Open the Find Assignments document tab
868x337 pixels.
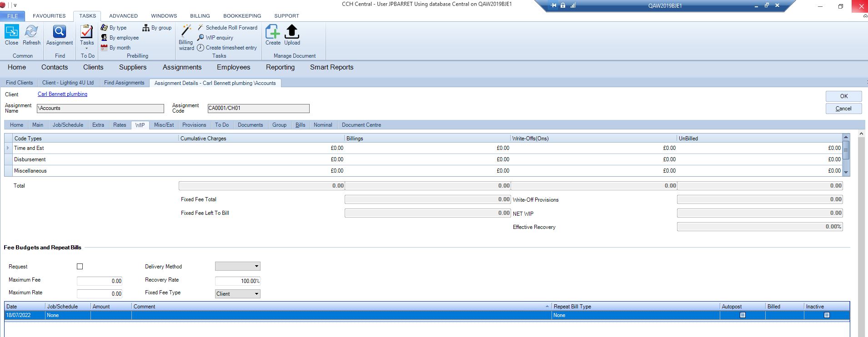tap(124, 83)
